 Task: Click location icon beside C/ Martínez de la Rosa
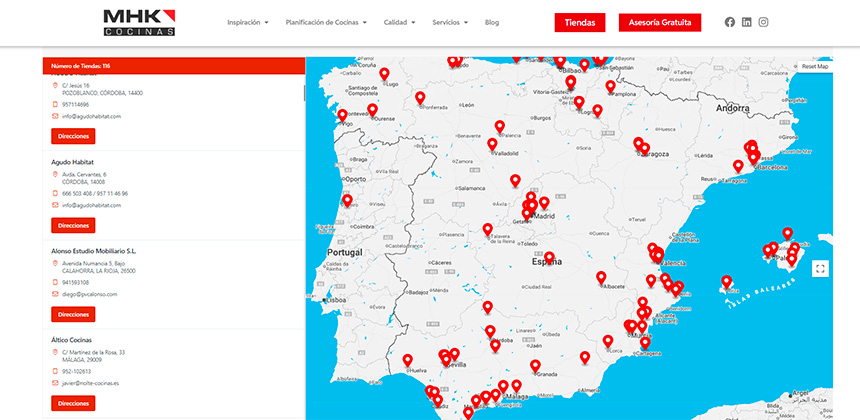pos(55,352)
